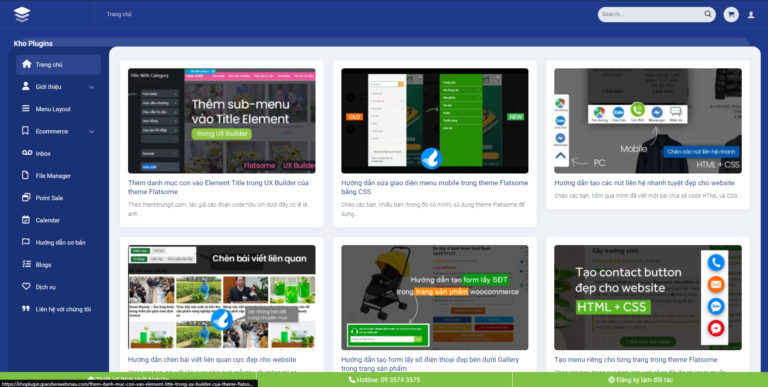The image size is (768, 387).
Task: Open the user account icon
Action: [751, 15]
